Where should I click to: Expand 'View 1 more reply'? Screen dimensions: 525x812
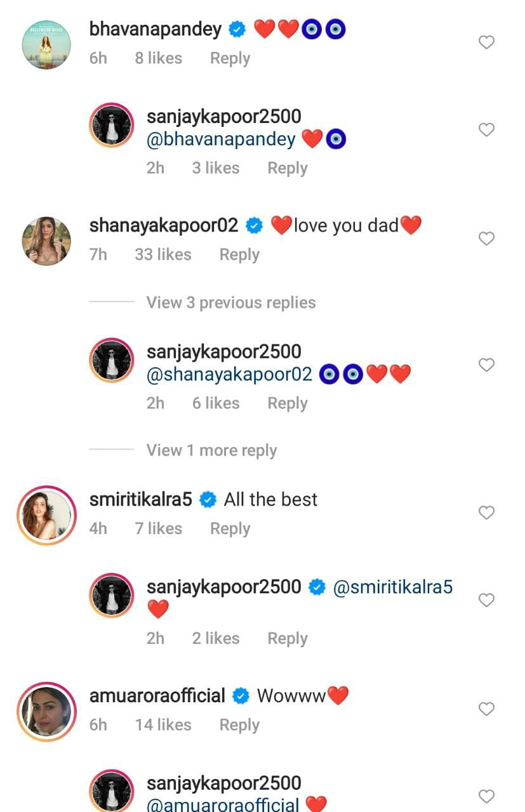click(211, 450)
